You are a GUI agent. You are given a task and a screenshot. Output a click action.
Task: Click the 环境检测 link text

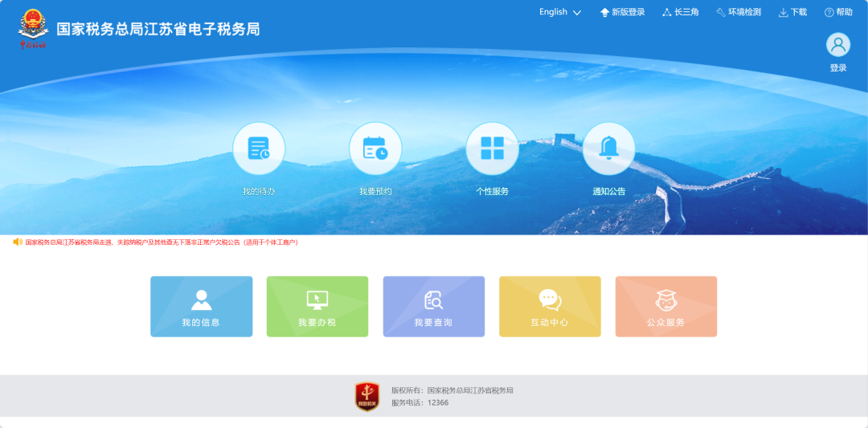click(x=744, y=12)
